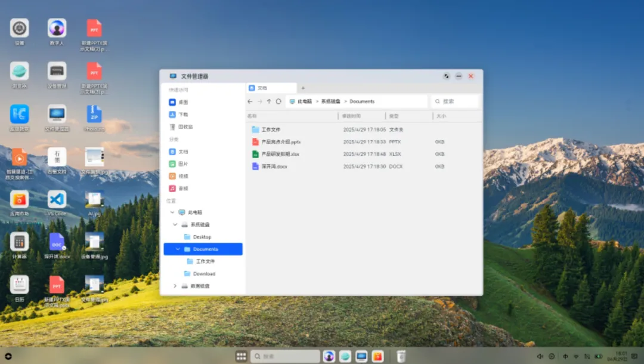The width and height of the screenshot is (644, 364).
Task: Open the file manager in taskbar
Action: [x=361, y=356]
